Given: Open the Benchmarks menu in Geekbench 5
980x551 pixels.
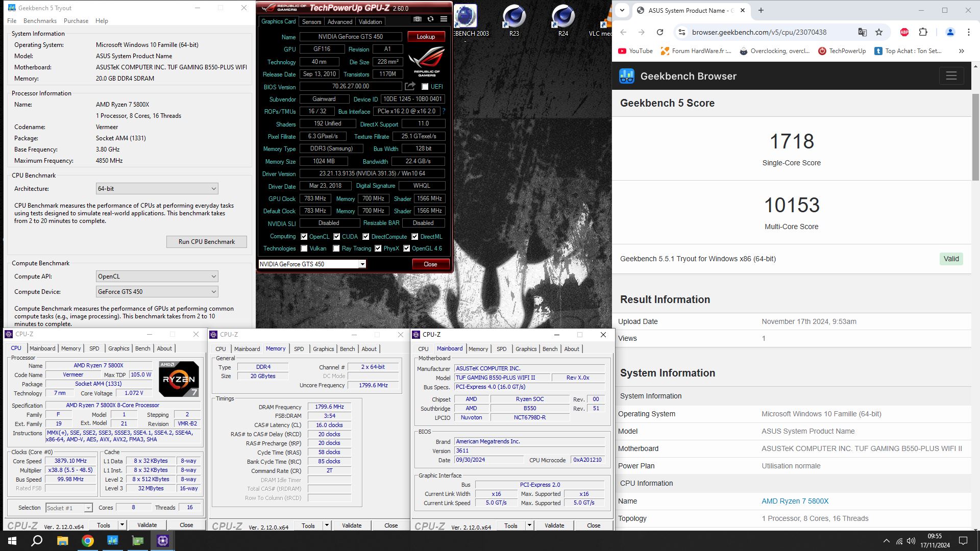Looking at the screenshot, I should tap(40, 21).
